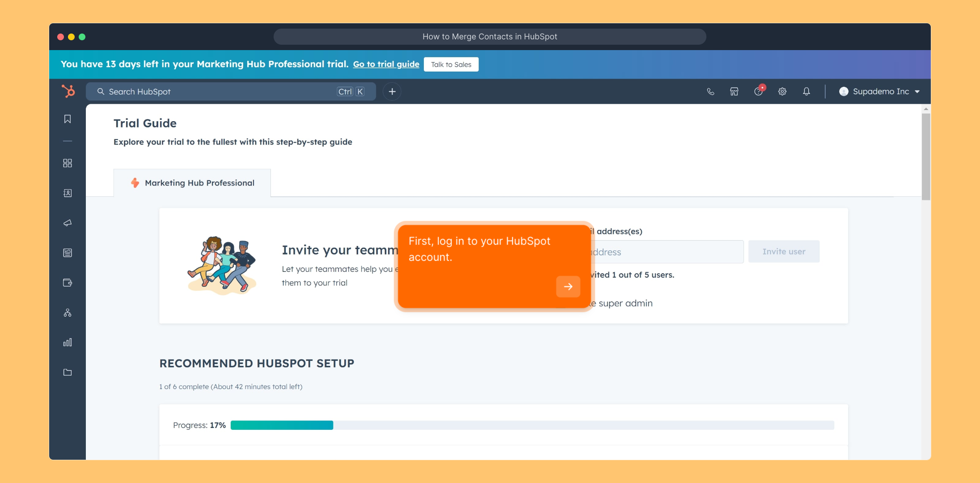
Task: Click the orange next arrow in tooltip
Action: coord(568,287)
